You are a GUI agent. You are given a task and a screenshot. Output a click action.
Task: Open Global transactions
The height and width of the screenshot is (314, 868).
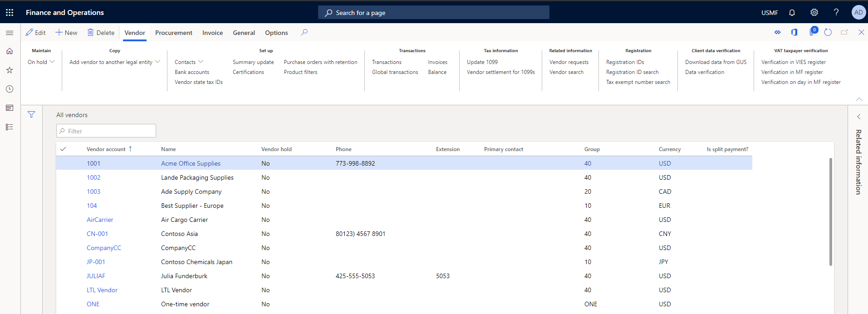point(395,72)
